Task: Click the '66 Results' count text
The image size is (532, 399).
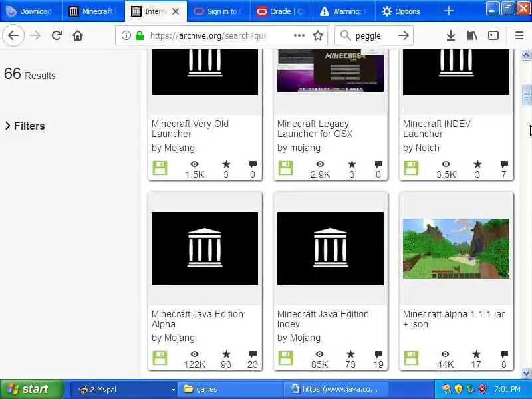Action: (x=30, y=74)
